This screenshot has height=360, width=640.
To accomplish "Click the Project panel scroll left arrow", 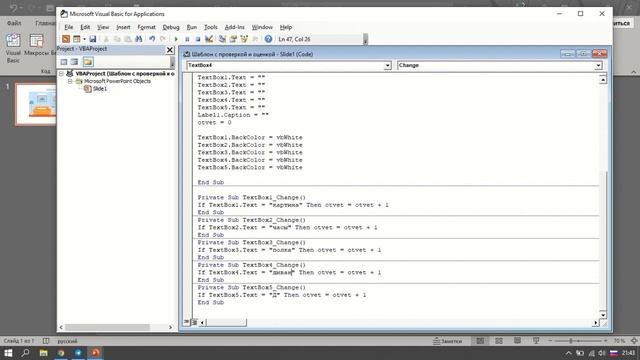I will pos(61,327).
